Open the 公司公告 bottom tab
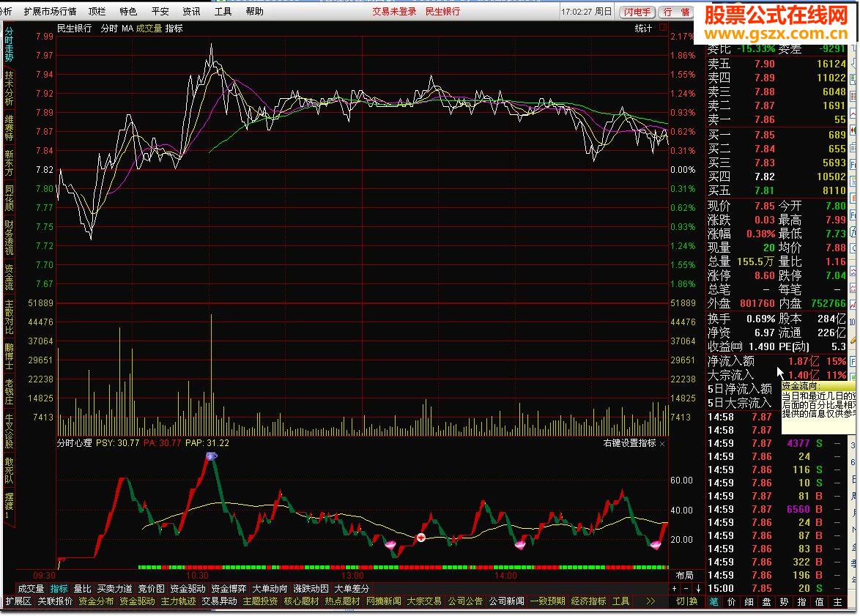Image resolution: width=860 pixels, height=616 pixels. pyautogui.click(x=465, y=601)
